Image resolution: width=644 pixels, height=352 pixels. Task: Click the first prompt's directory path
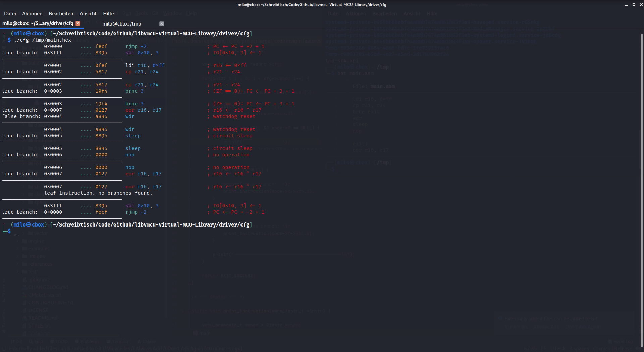tap(151, 34)
